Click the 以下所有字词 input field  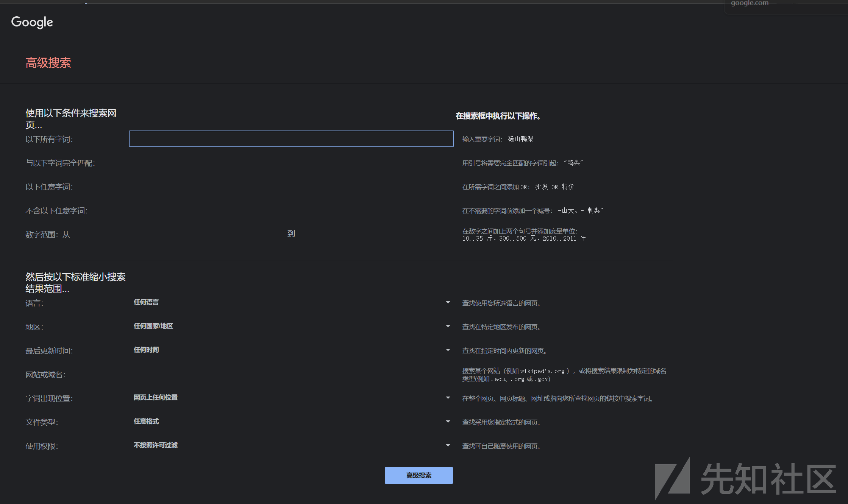pyautogui.click(x=291, y=138)
